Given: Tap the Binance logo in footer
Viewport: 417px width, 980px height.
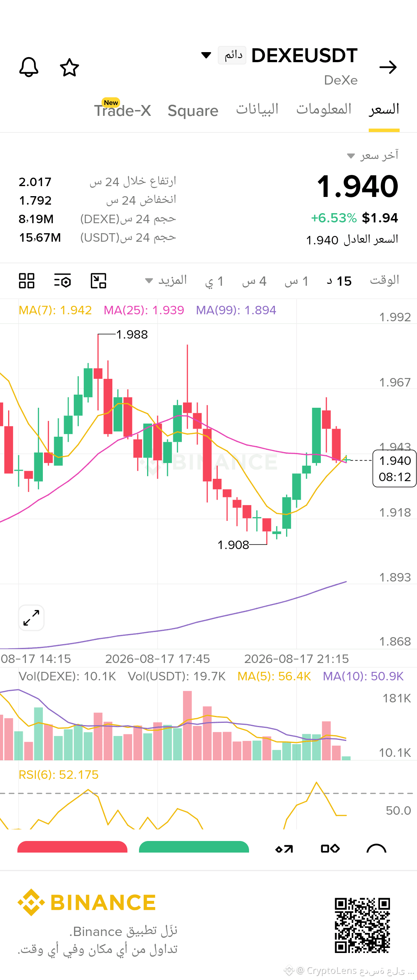Looking at the screenshot, I should coord(86,902).
